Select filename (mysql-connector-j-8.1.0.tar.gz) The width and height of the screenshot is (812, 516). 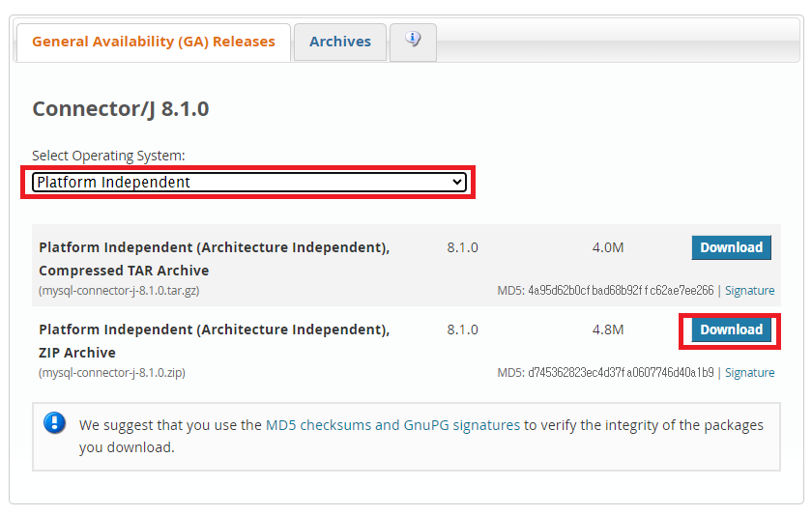click(119, 290)
